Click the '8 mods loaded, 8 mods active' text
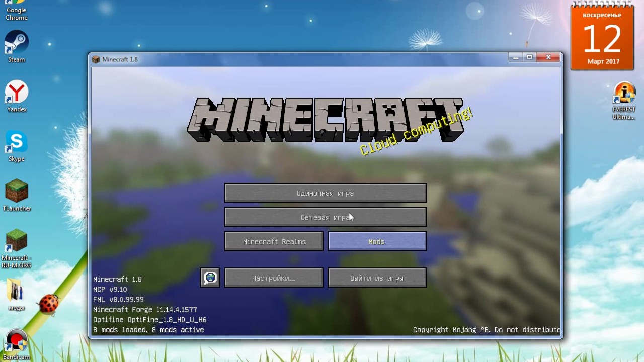The height and width of the screenshot is (362, 644). 148,330
